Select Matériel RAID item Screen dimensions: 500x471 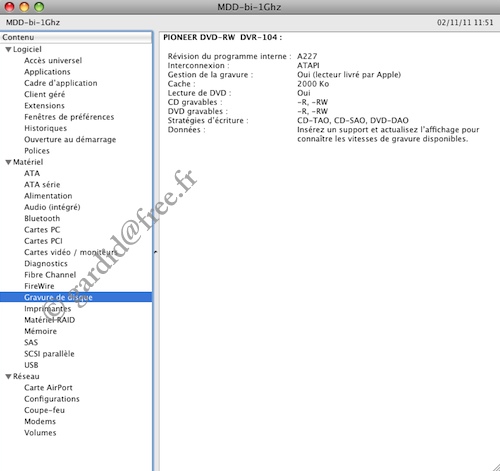(x=50, y=320)
